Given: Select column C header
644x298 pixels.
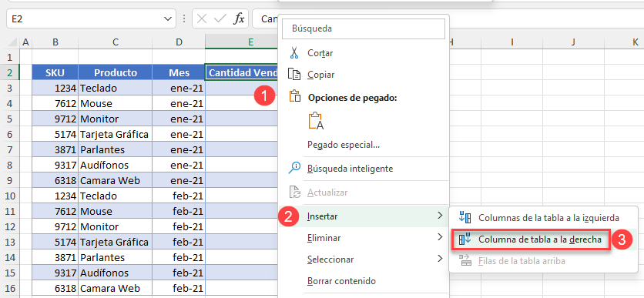Looking at the screenshot, I should [115, 42].
